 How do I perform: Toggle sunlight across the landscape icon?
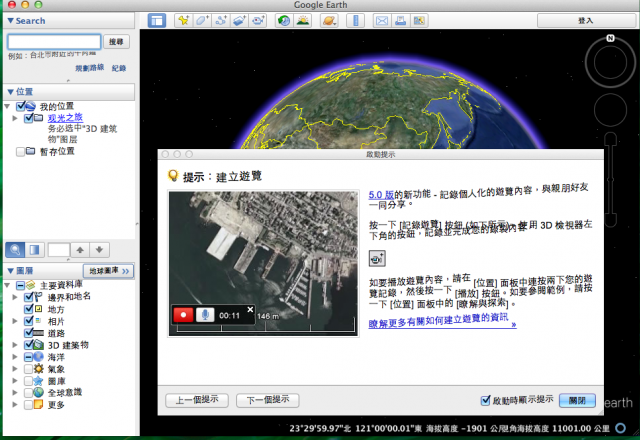point(302,20)
